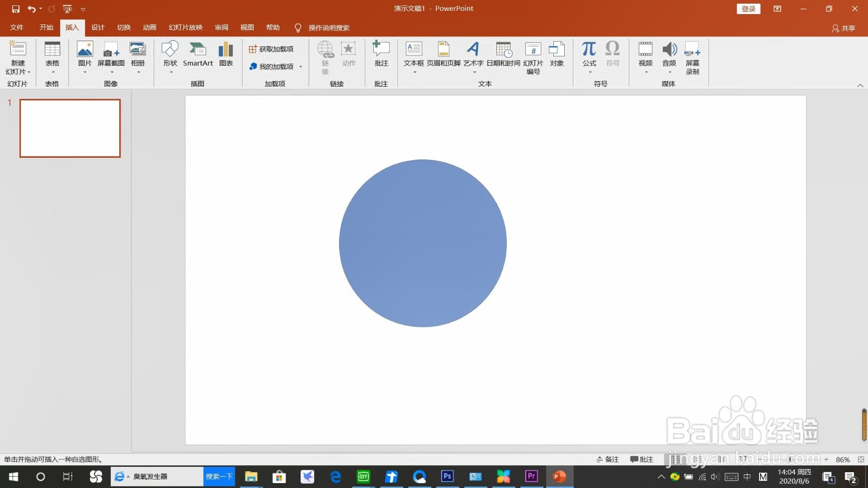Insert a 图片 from the ribbon
Image resolution: width=868 pixels, height=488 pixels.
pos(85,57)
